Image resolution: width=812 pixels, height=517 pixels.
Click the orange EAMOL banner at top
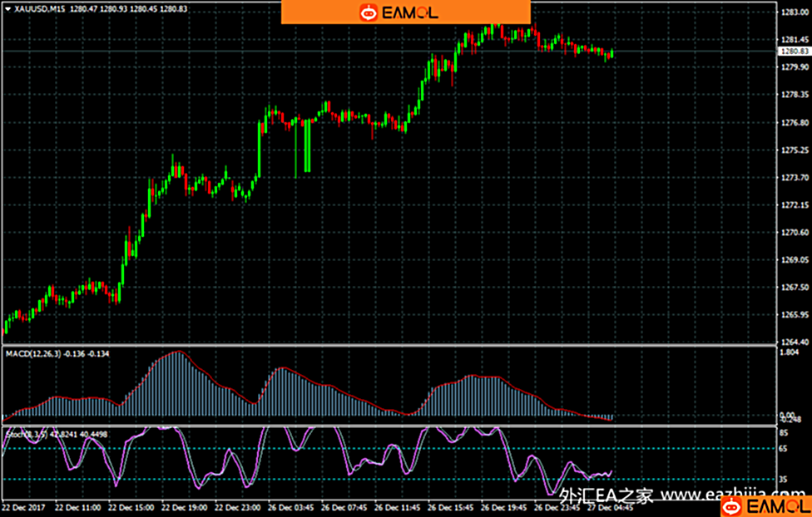coord(405,12)
